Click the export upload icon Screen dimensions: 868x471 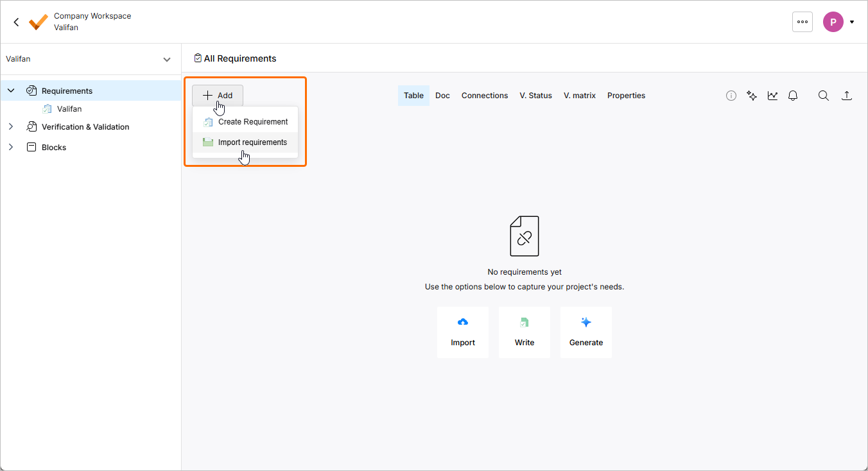[847, 96]
